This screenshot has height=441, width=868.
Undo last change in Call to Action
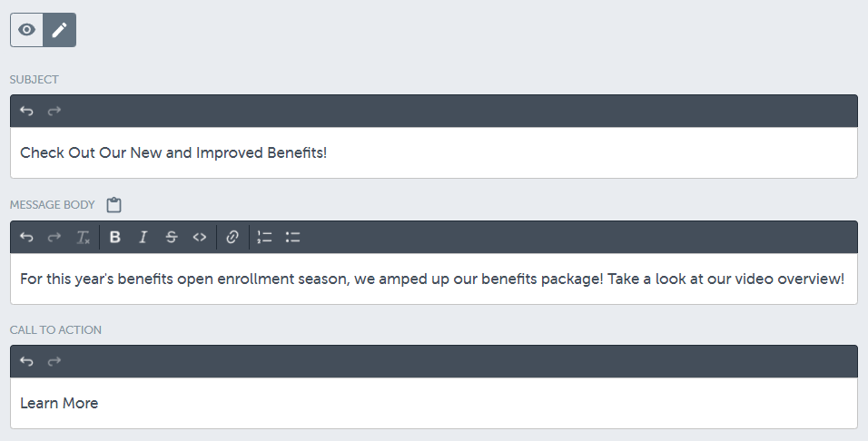tap(26, 361)
